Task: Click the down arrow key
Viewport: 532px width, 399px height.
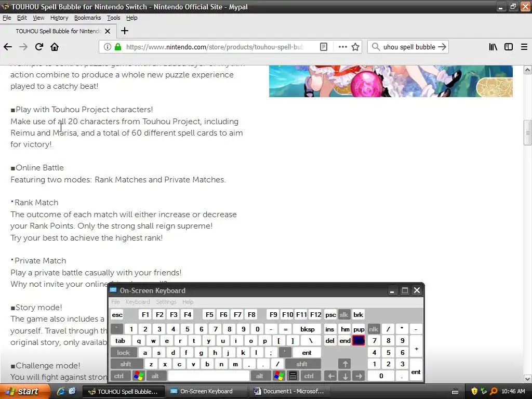Action: click(x=345, y=376)
